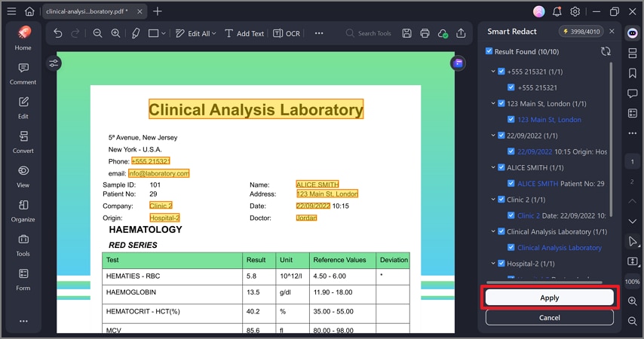
Task: Collapse the Clinical Analysis Laboratory group
Action: pos(493,231)
